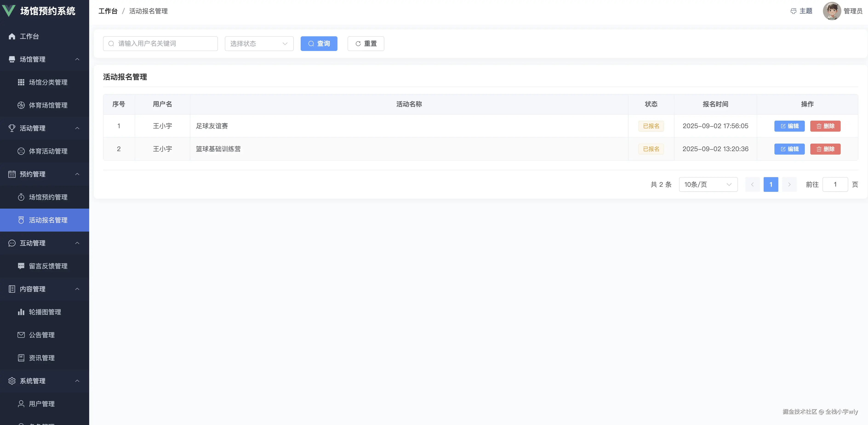Open 轮播图管理 via its bar chart icon
Viewport: 868px width, 425px height.
(x=21, y=312)
